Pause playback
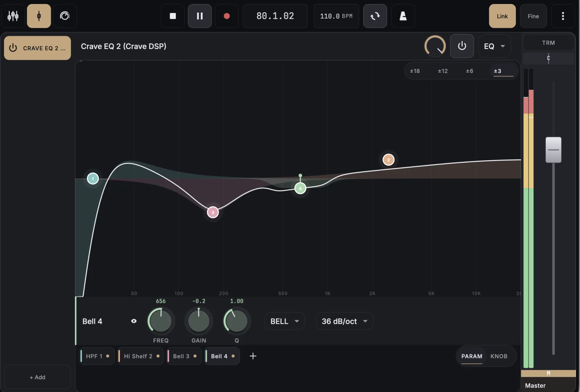The height and width of the screenshot is (392, 580). pyautogui.click(x=200, y=16)
